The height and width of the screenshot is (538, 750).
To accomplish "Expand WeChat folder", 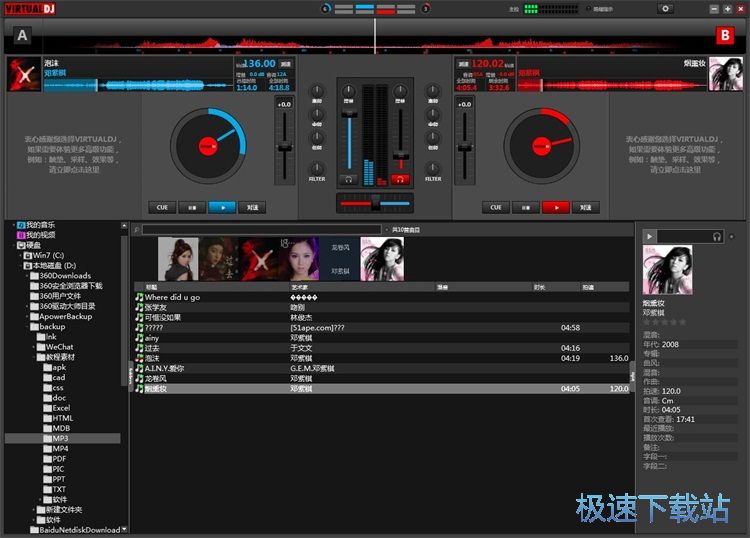I will [33, 347].
